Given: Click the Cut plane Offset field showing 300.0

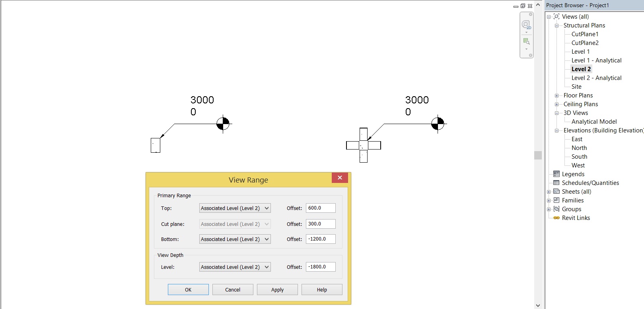Looking at the screenshot, I should pyautogui.click(x=321, y=224).
